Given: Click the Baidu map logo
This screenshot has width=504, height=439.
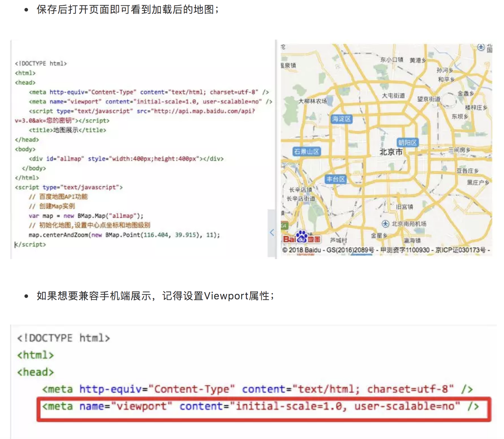Looking at the screenshot, I should [301, 237].
